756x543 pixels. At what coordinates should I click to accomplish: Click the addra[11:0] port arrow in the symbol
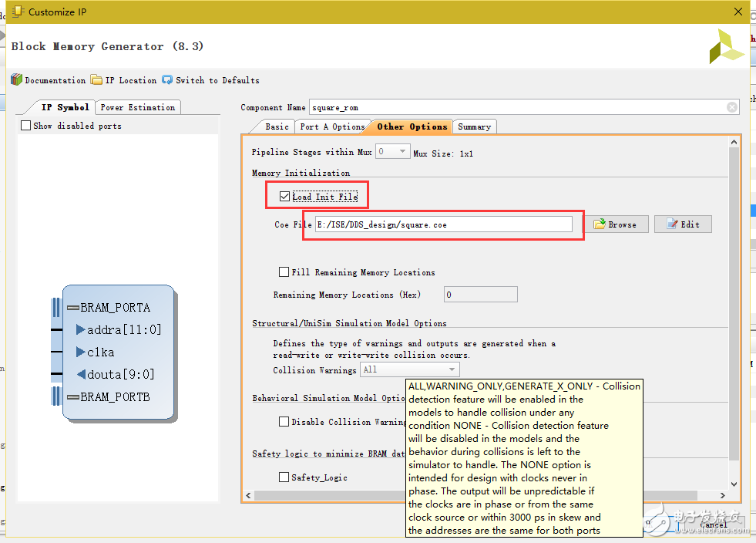81,330
